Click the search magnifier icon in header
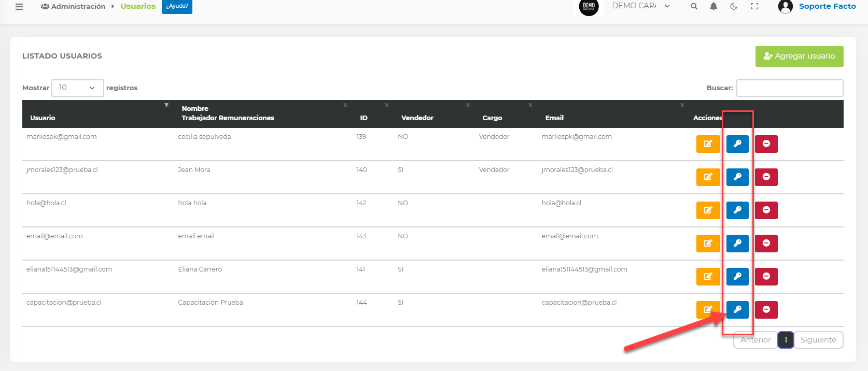868x371 pixels. 694,7
